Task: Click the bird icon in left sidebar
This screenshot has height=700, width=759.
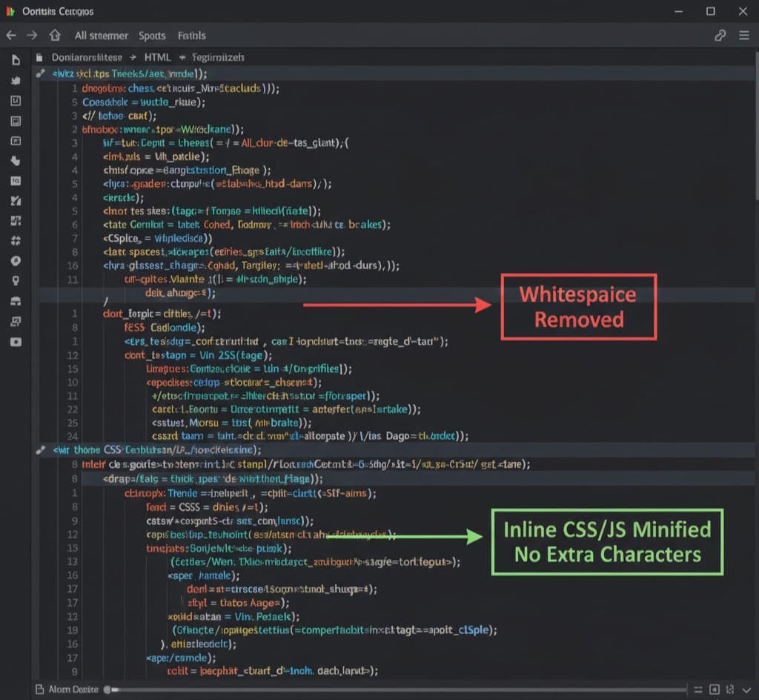Action: point(16,80)
